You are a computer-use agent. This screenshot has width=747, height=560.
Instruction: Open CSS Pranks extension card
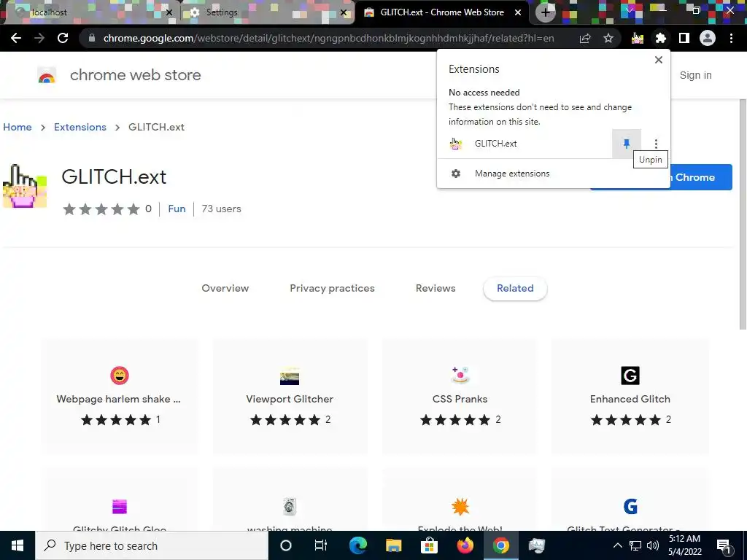tap(460, 397)
